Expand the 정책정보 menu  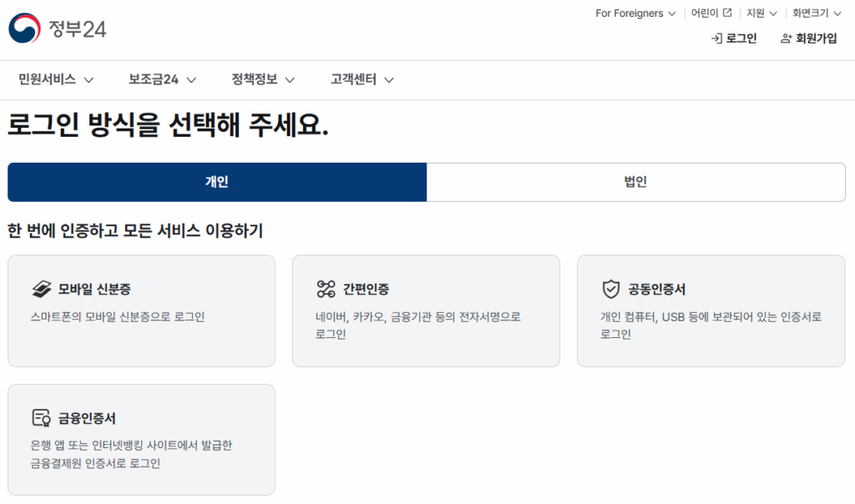click(x=263, y=80)
